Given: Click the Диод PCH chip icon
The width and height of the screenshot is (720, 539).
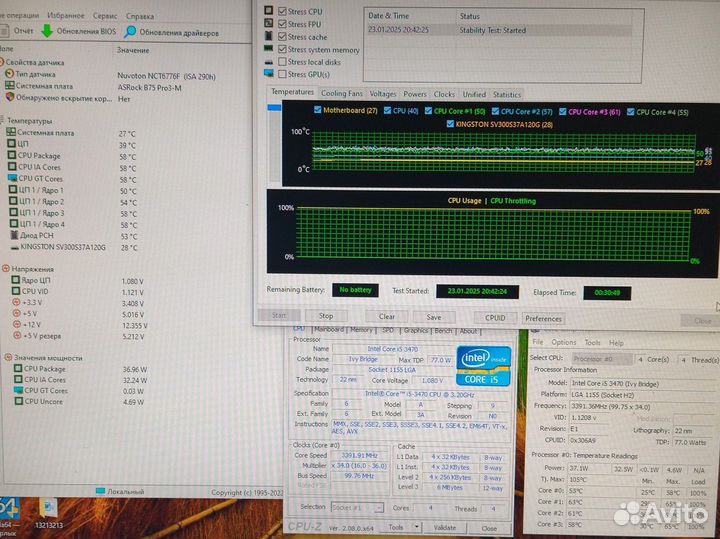Looking at the screenshot, I should [x=14, y=235].
